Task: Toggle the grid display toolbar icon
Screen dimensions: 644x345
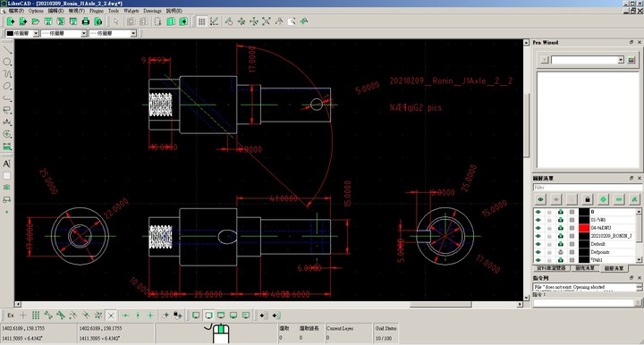Action: point(201,21)
